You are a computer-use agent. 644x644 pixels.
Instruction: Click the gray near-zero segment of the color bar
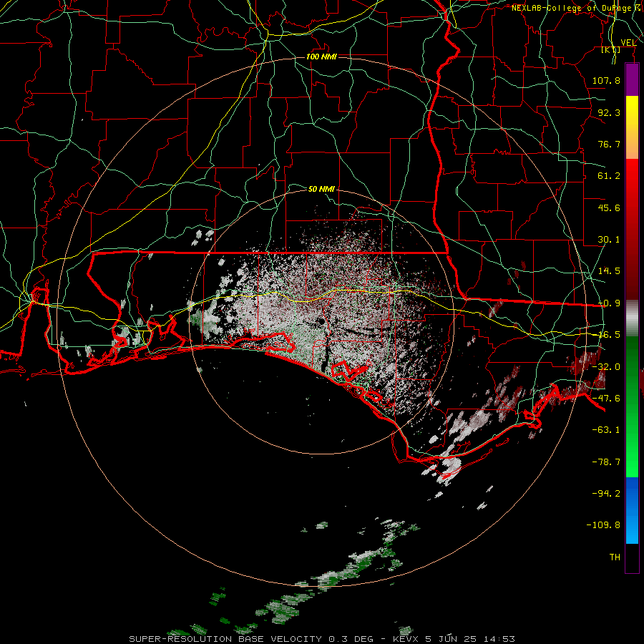(x=632, y=318)
